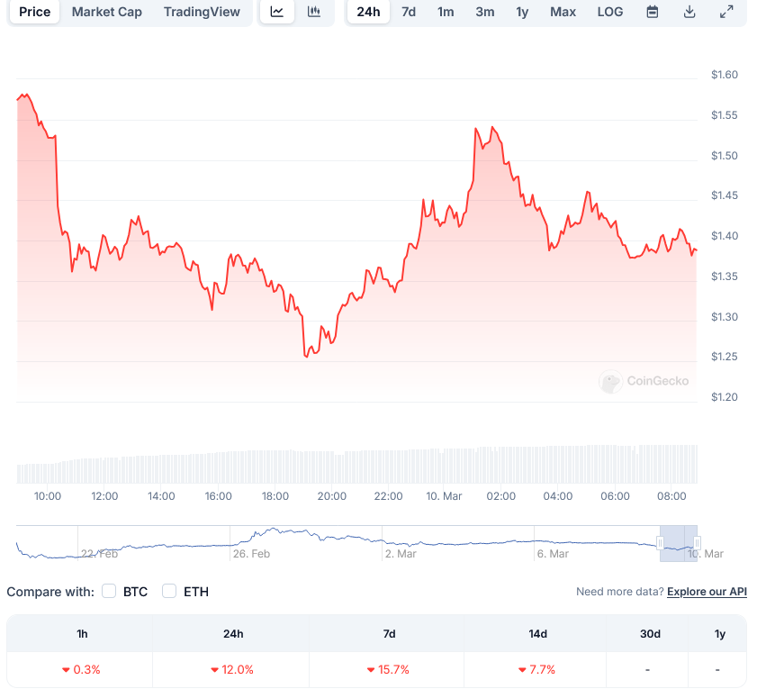Enable the BTC comparison checkbox
This screenshot has width=784, height=698.
110,592
